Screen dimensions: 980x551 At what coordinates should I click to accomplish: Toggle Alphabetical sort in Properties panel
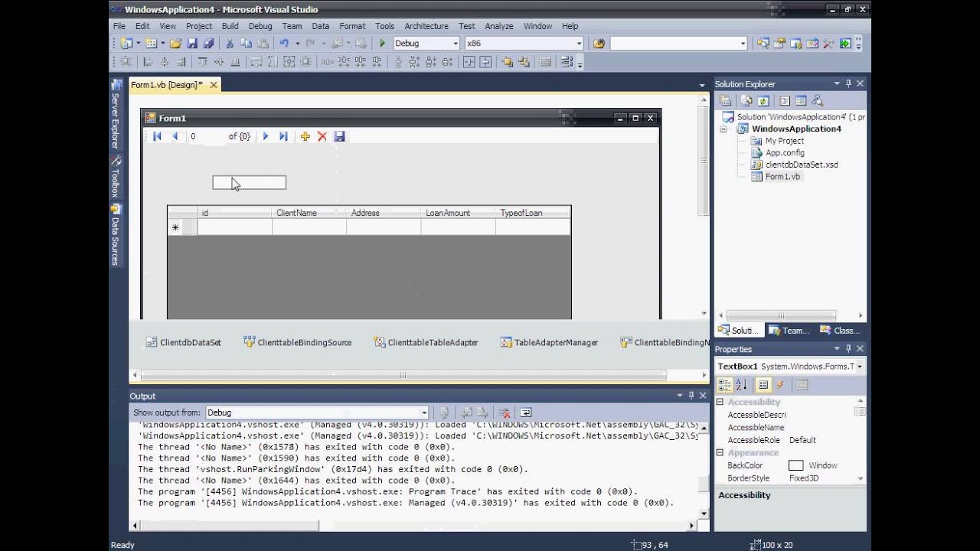coord(741,385)
